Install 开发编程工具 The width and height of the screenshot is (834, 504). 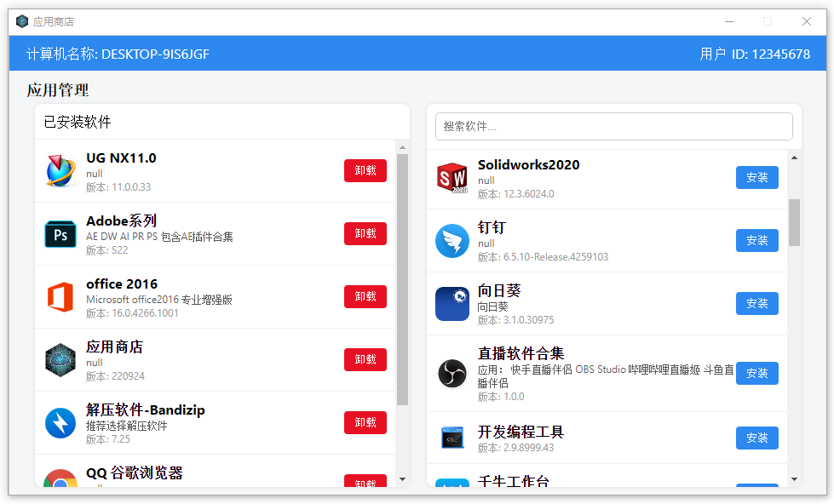tap(756, 438)
